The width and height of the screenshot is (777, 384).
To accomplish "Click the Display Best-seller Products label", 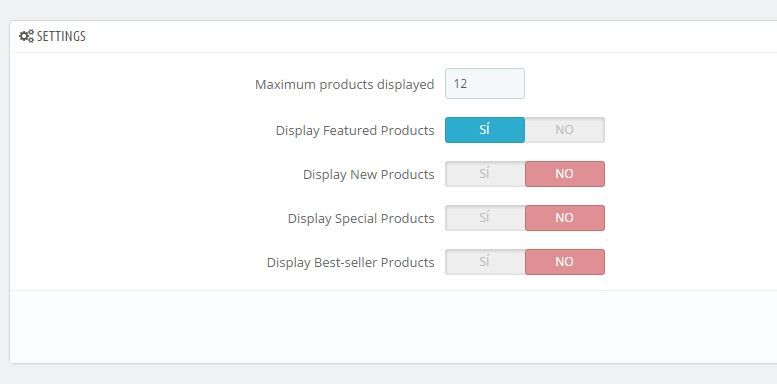I will [x=350, y=262].
